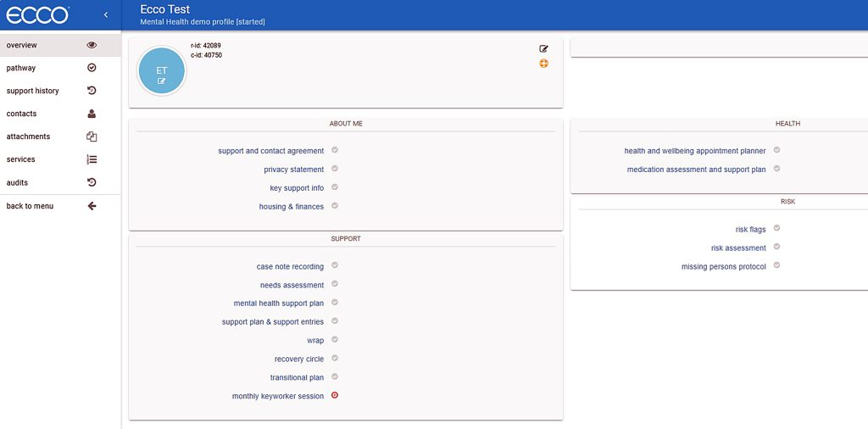Click the ET profile avatar
The image size is (868, 429).
pyautogui.click(x=161, y=71)
